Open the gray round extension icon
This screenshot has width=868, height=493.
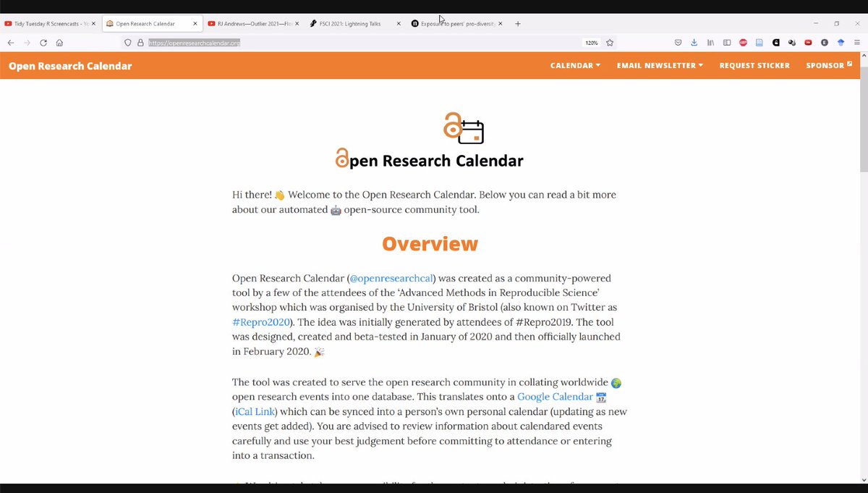(x=825, y=43)
